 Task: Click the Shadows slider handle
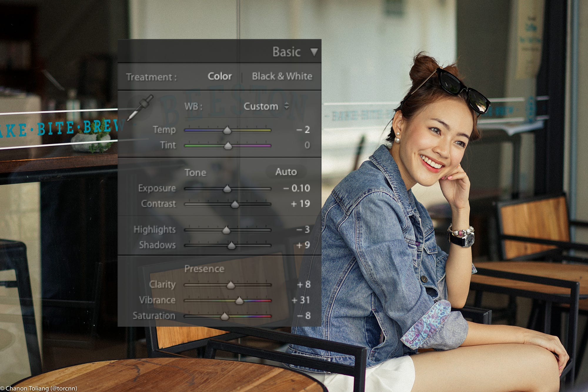[231, 246]
